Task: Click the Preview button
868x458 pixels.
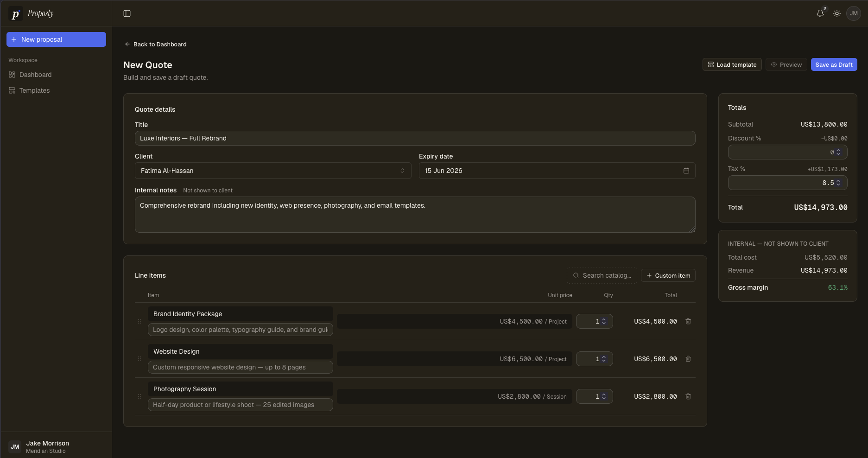Action: point(786,64)
